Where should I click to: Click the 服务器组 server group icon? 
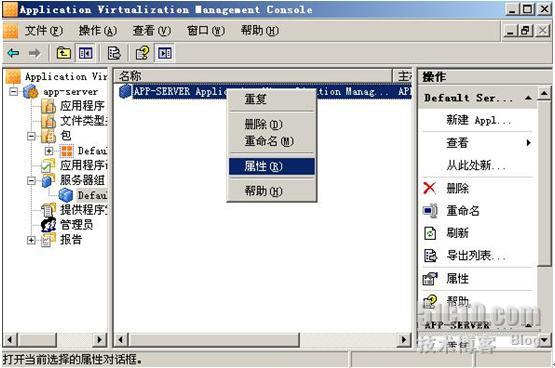click(x=48, y=180)
